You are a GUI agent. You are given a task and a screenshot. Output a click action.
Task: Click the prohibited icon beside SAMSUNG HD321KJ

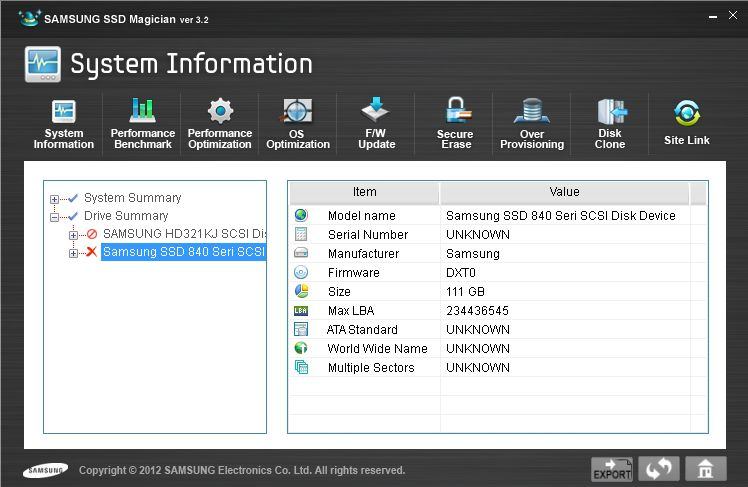(92, 234)
